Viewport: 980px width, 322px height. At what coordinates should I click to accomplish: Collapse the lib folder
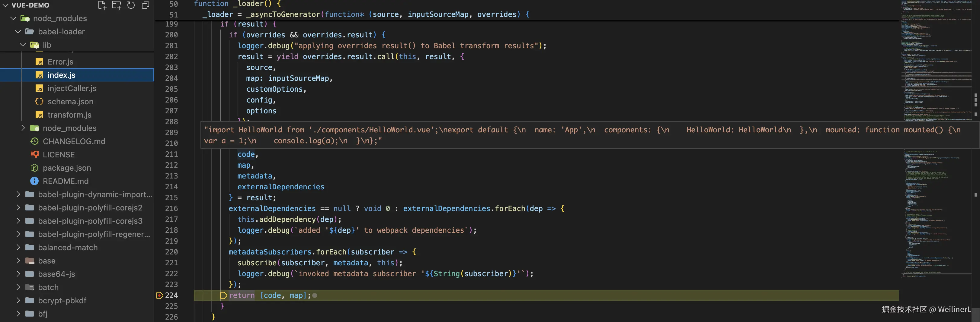tap(23, 45)
